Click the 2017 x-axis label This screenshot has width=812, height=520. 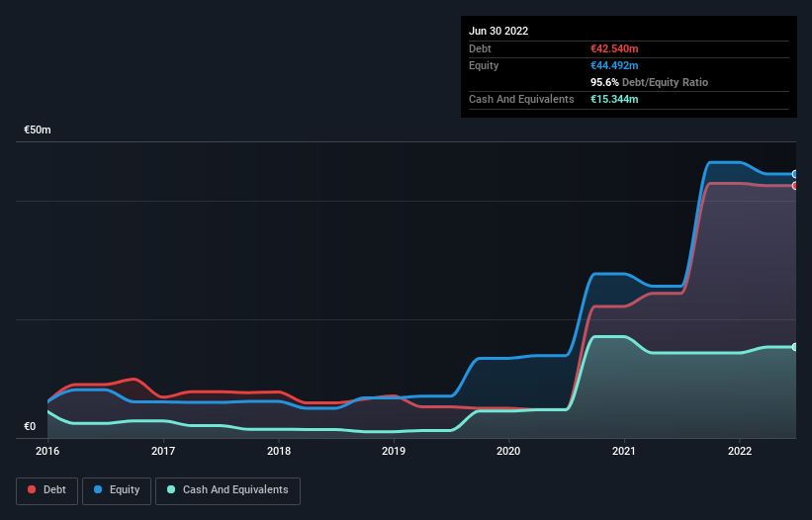point(163,451)
